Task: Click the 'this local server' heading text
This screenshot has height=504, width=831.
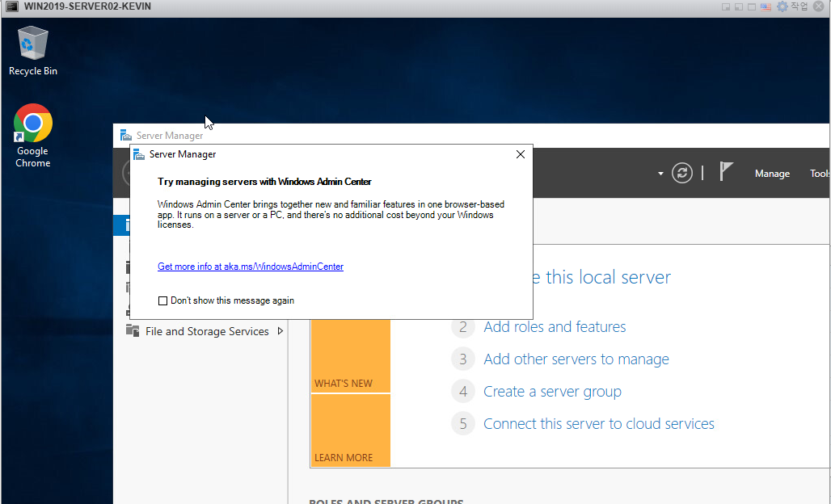Action: 608,277
